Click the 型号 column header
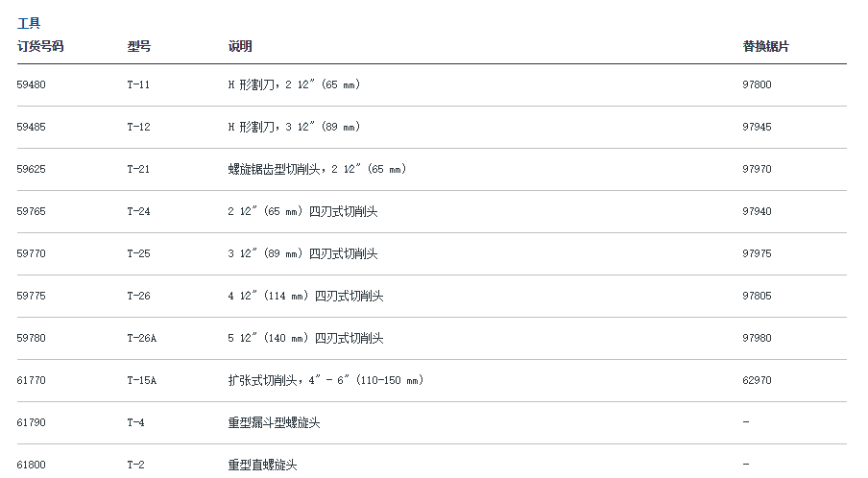 point(138,46)
